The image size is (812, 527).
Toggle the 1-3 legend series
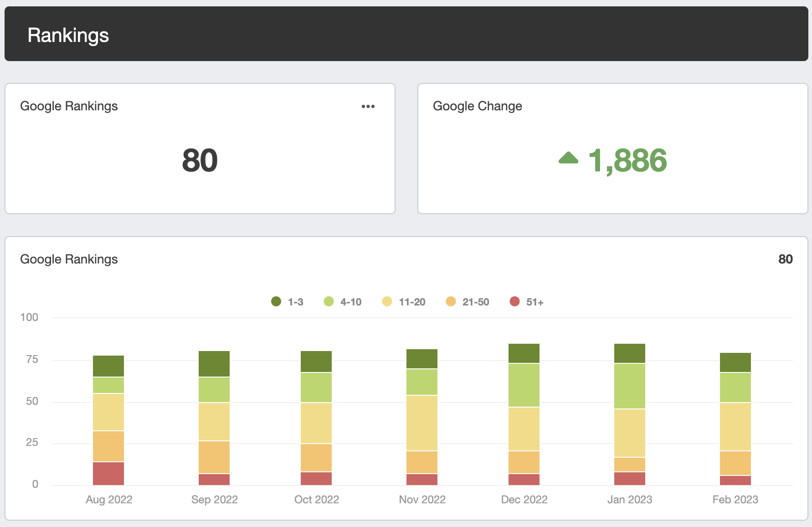pyautogui.click(x=287, y=302)
